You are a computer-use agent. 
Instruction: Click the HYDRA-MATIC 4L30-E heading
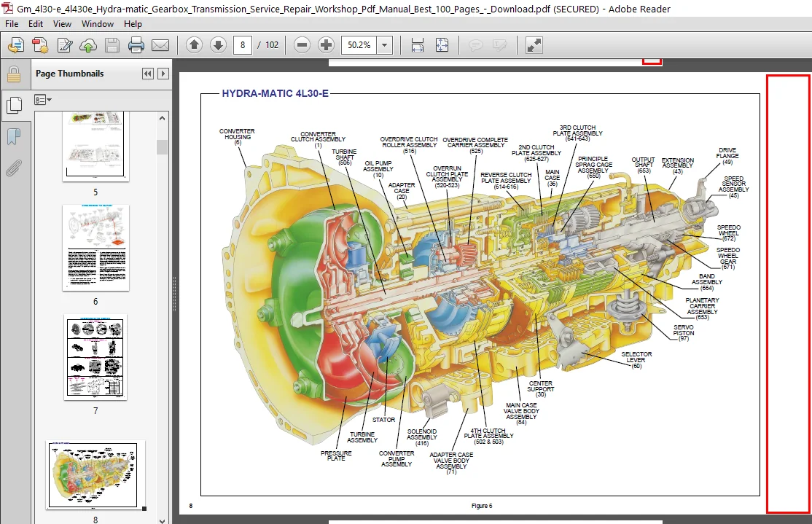275,94
